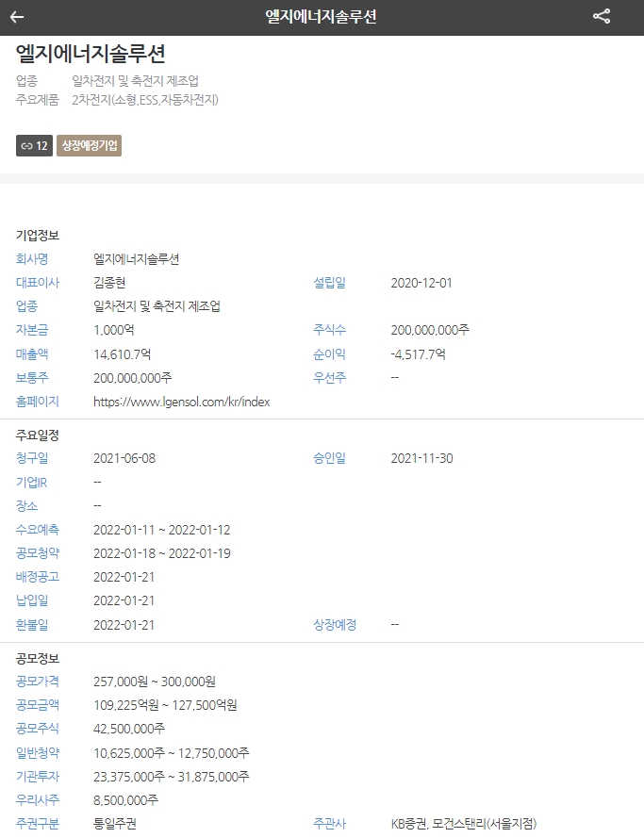
Task: Click the 주관사 value KB증권, 모건스탠리(서울지점)
Action: [x=463, y=824]
